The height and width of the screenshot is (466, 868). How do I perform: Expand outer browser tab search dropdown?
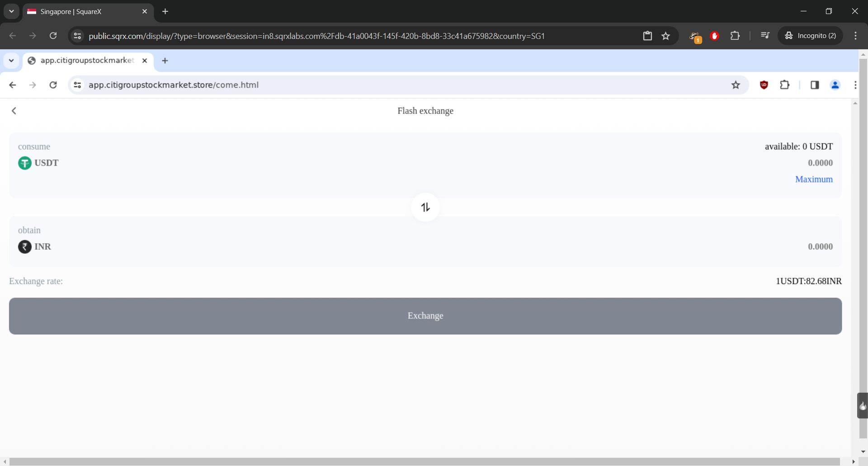click(11, 11)
